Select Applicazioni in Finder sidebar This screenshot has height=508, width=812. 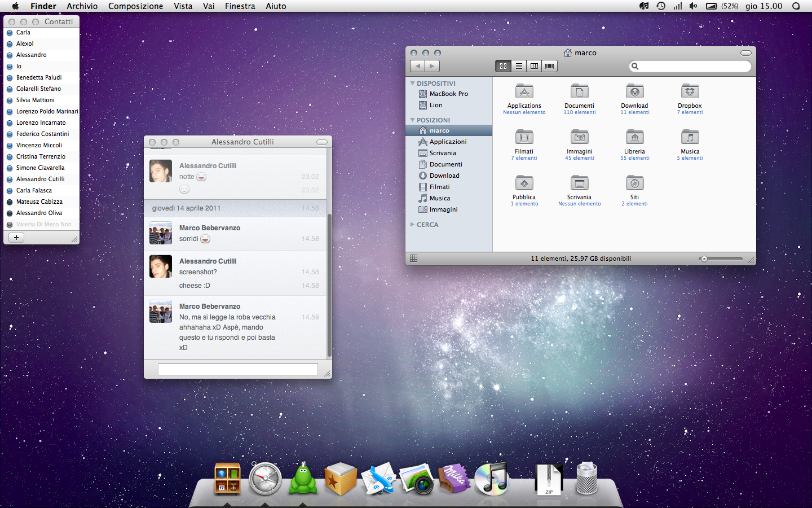449,142
